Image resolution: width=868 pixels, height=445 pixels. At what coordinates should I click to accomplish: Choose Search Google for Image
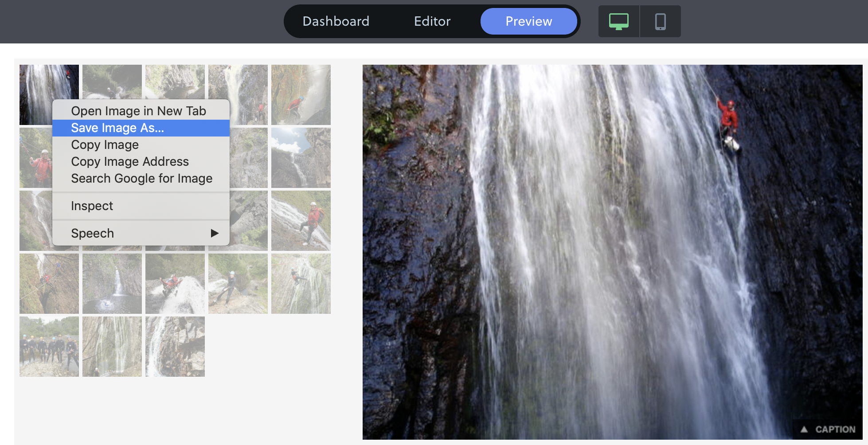(141, 178)
